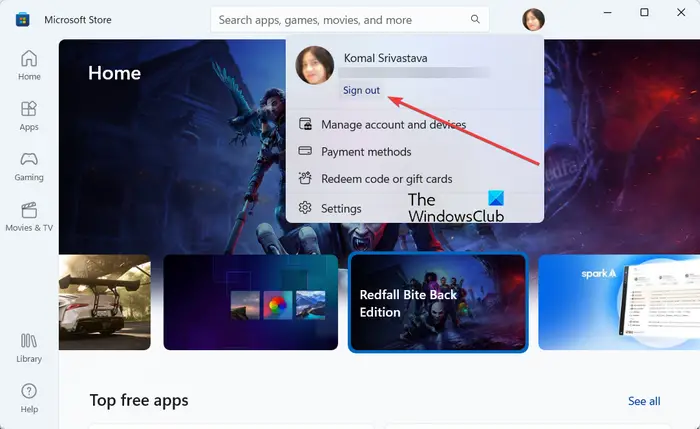Go to Apps section in sidebar
700x429 pixels.
click(29, 116)
